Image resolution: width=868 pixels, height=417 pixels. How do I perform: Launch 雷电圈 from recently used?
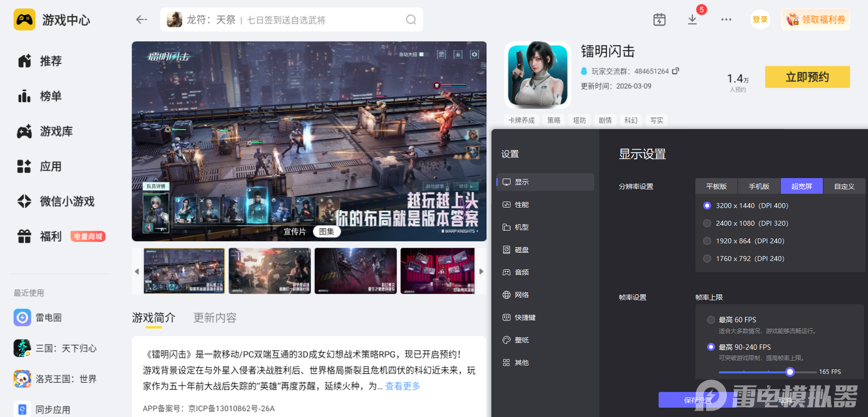coord(38,317)
